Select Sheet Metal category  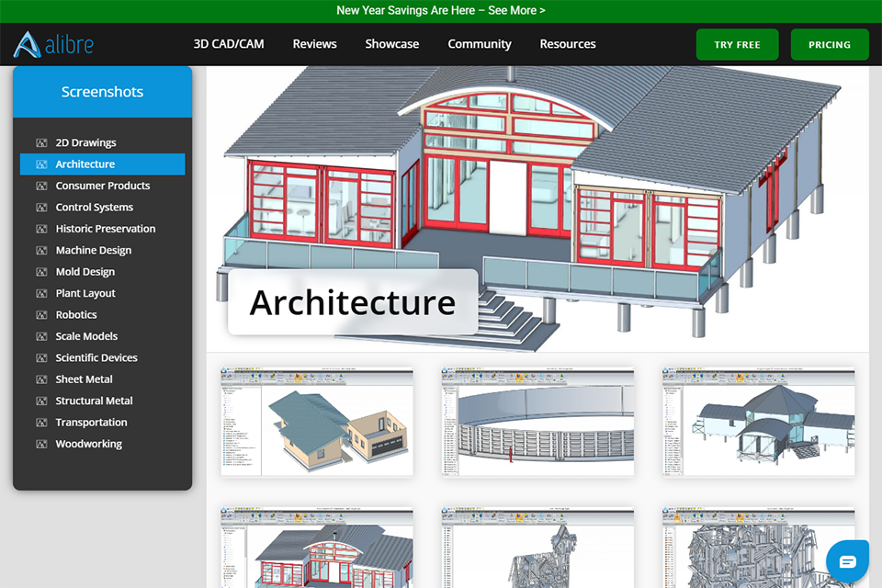(x=102, y=379)
